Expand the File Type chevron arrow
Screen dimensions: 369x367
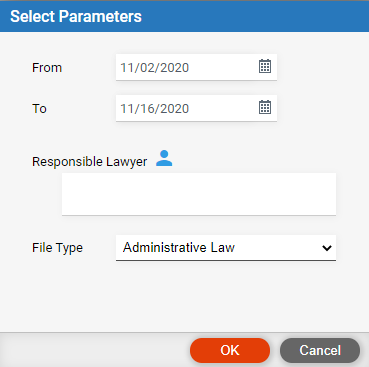coord(327,248)
